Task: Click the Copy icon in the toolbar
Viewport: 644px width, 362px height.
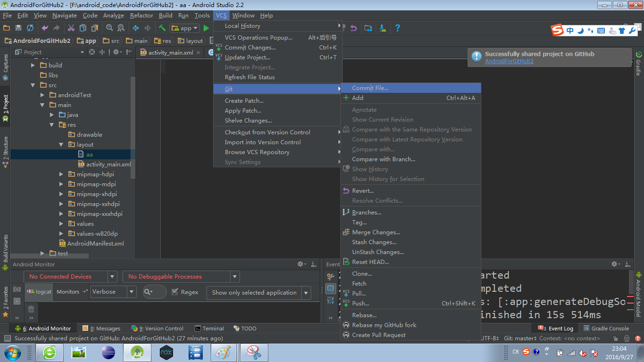Action: tap(83, 28)
